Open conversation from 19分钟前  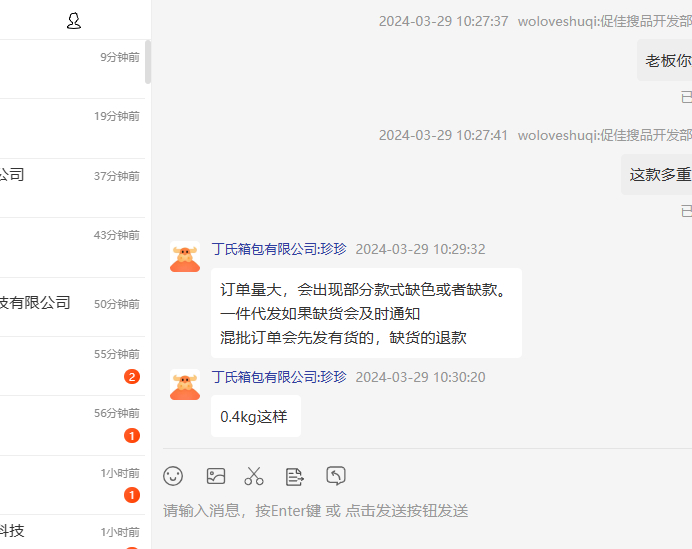tap(72, 128)
